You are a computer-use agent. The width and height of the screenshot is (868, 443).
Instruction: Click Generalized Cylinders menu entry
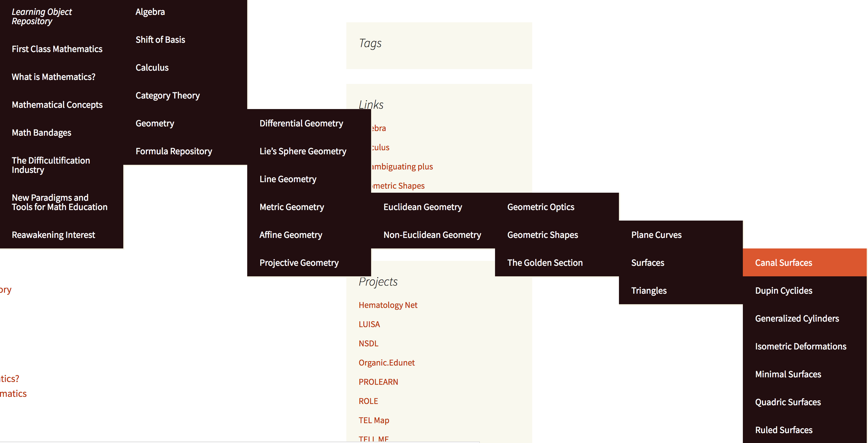click(796, 318)
